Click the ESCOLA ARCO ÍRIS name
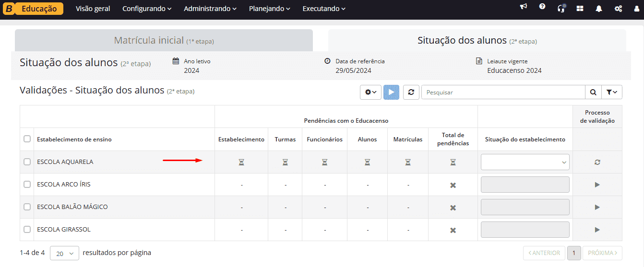The image size is (644, 267). coord(63,185)
